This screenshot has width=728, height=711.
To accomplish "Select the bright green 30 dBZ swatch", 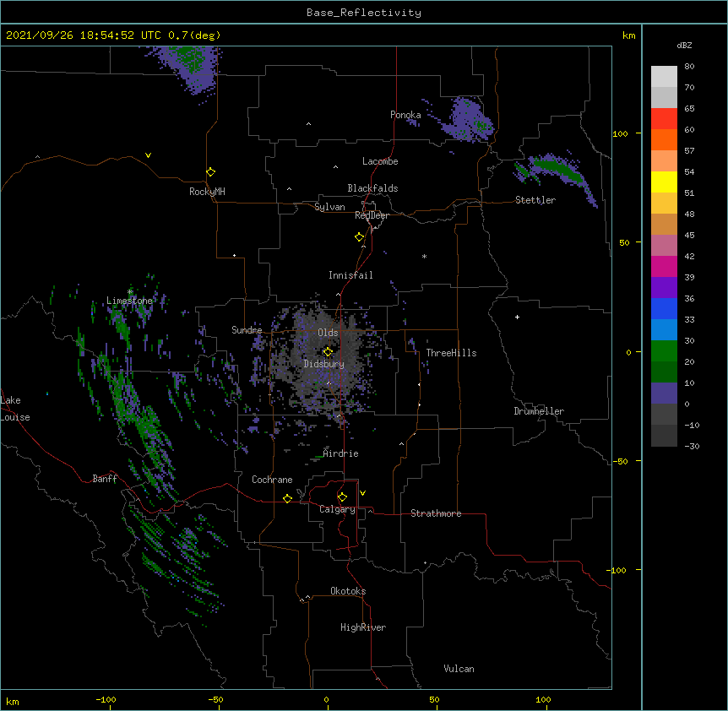I will click(664, 351).
